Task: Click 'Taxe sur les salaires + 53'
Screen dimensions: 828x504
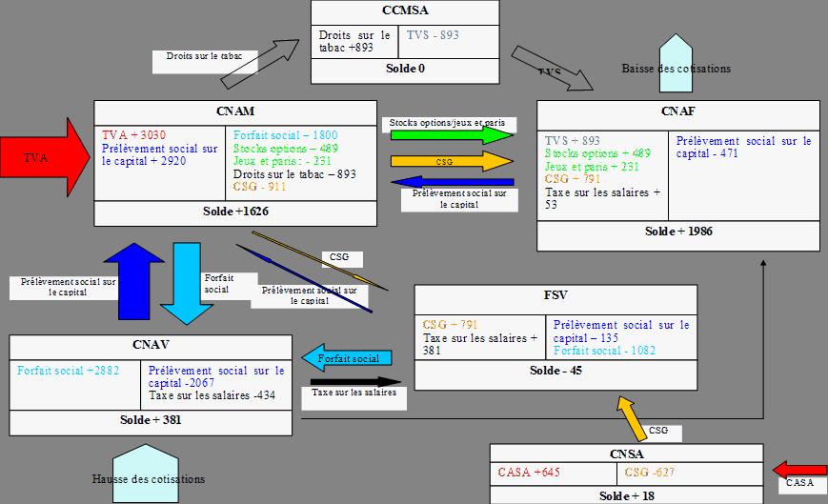Action: 602,198
